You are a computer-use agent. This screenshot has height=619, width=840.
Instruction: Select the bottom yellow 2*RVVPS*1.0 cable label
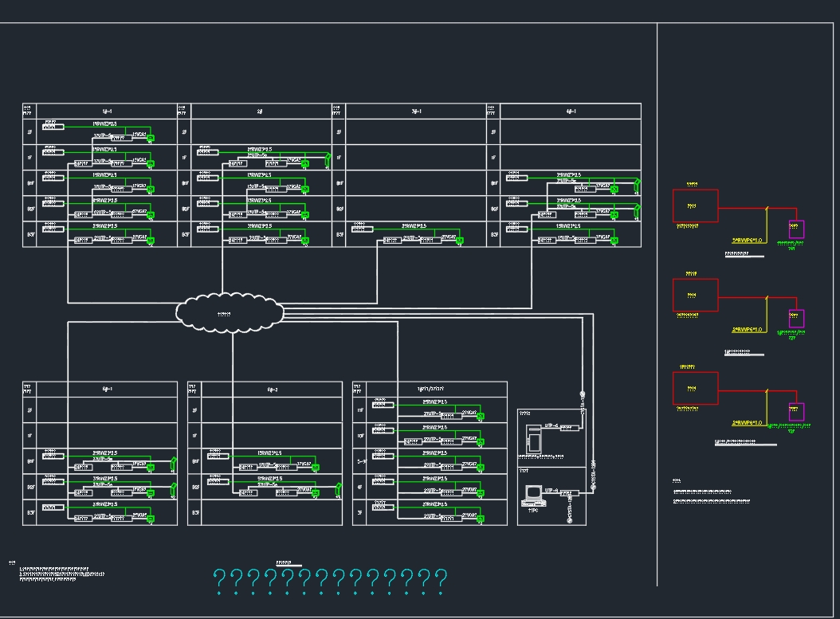(747, 423)
